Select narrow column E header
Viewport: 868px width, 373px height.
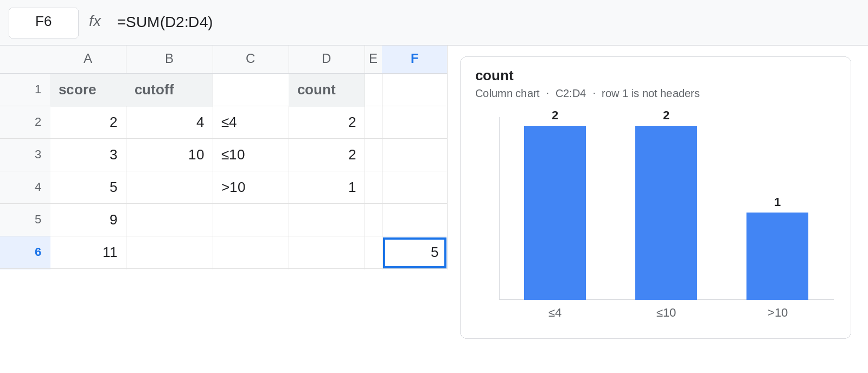(x=373, y=59)
